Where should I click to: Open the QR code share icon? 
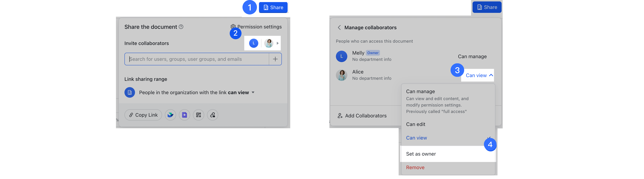pos(198,115)
